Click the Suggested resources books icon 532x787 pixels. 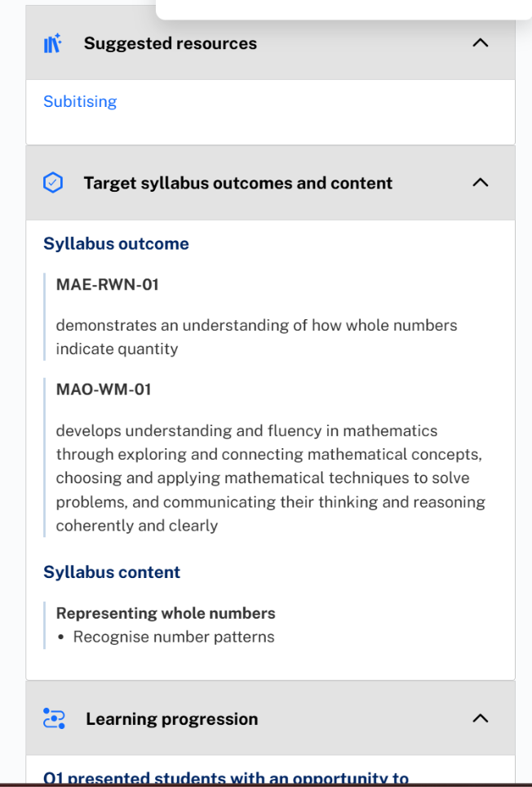click(53, 43)
